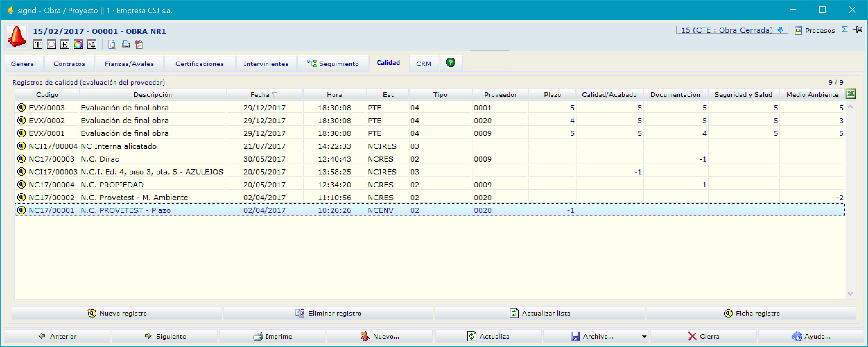Open help with the Ayuda... button
This screenshot has width=868, height=347.
812,336
